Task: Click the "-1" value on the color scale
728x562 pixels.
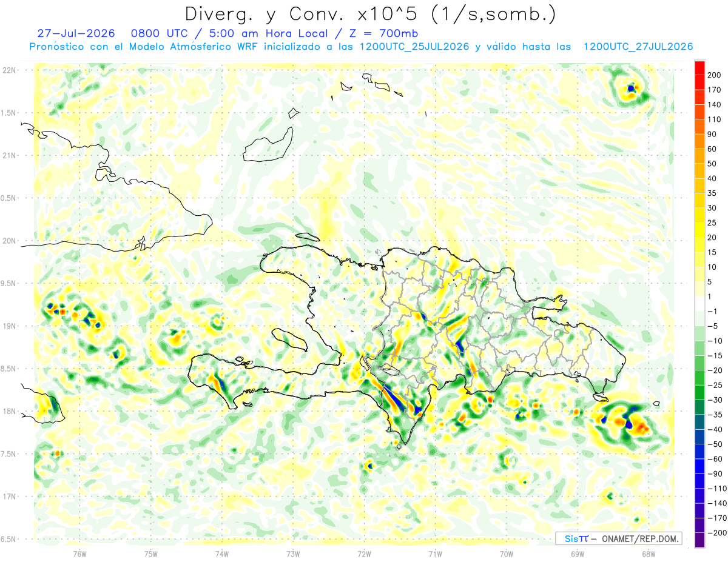Action: [x=712, y=312]
